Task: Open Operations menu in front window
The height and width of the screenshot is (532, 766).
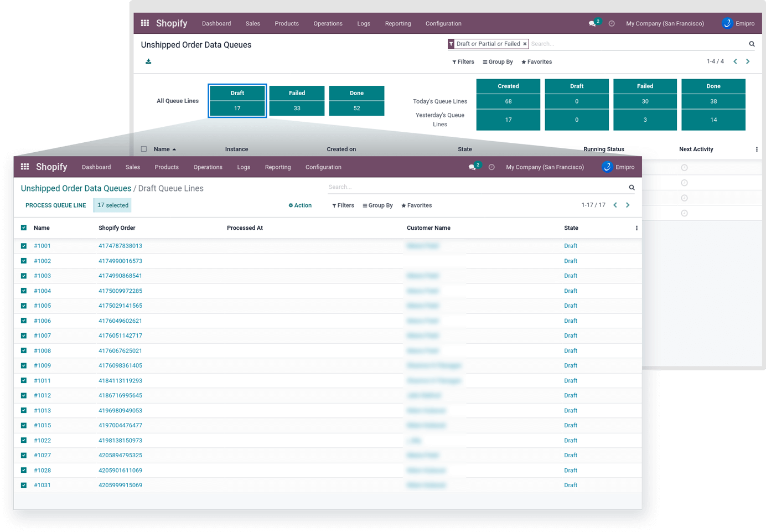Action: (208, 167)
